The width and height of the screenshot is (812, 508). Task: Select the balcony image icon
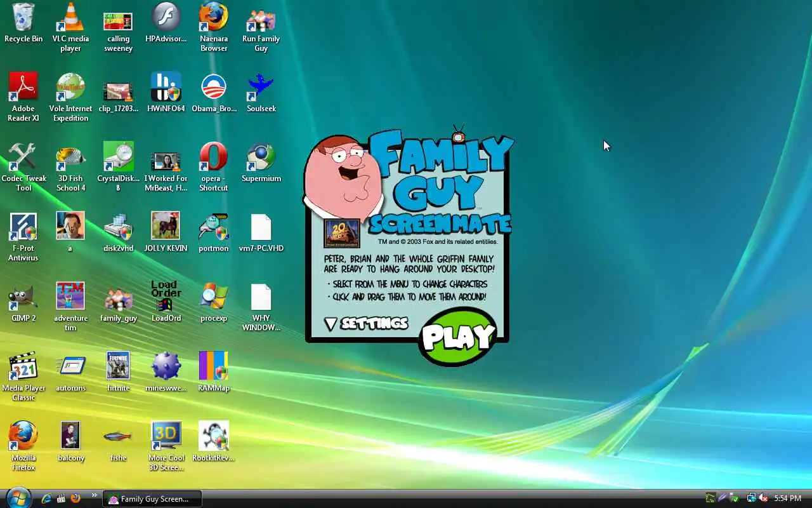coord(70,443)
